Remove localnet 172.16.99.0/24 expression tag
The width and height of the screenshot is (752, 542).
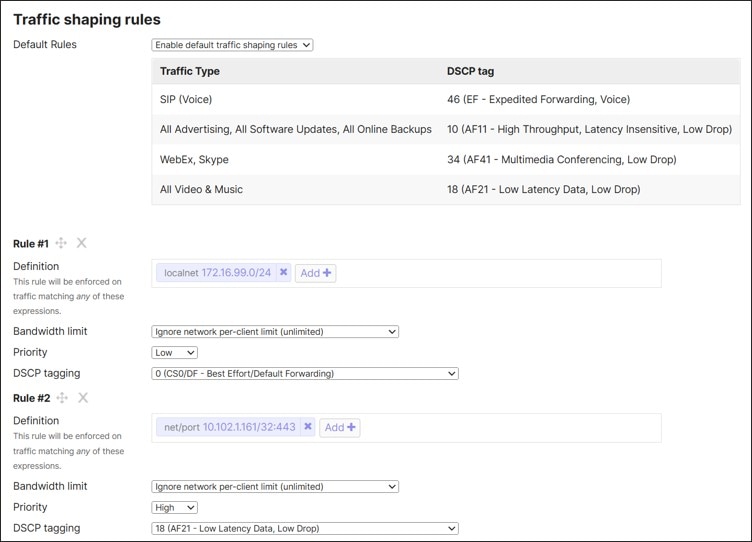(x=284, y=272)
